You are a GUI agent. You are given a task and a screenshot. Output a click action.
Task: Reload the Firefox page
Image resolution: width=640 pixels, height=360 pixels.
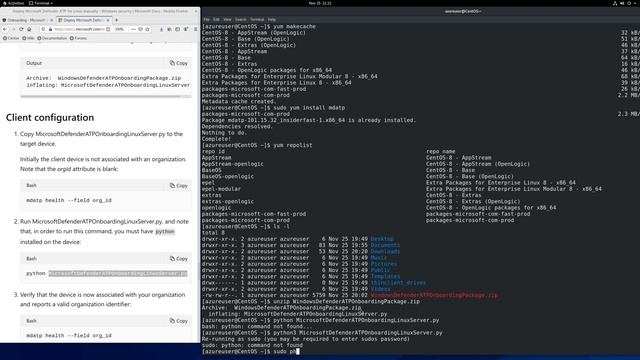(21, 29)
